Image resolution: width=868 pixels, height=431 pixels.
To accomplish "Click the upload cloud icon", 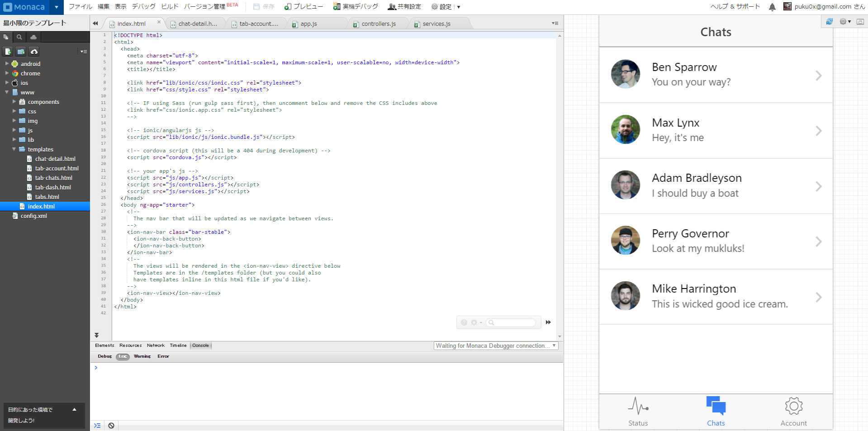I will 34,52.
